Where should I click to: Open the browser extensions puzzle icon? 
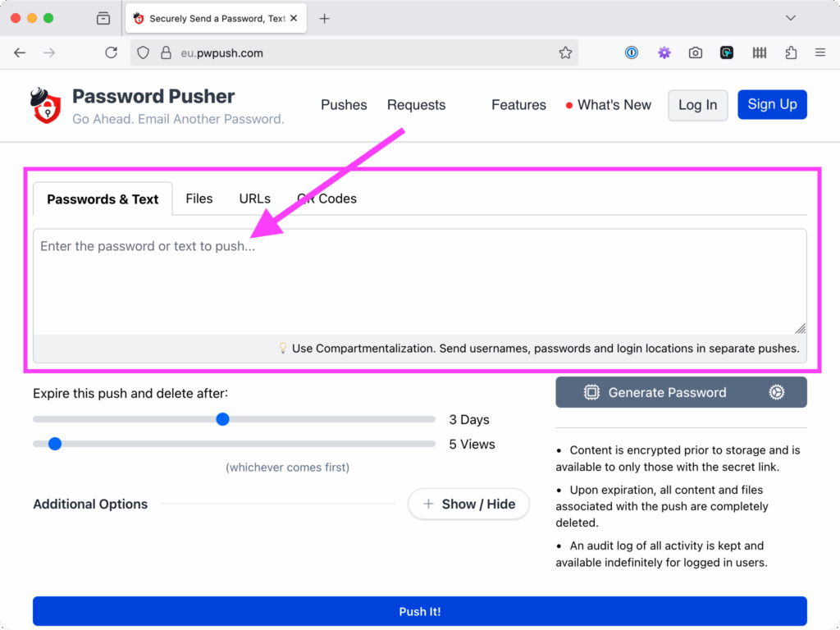[x=791, y=52]
